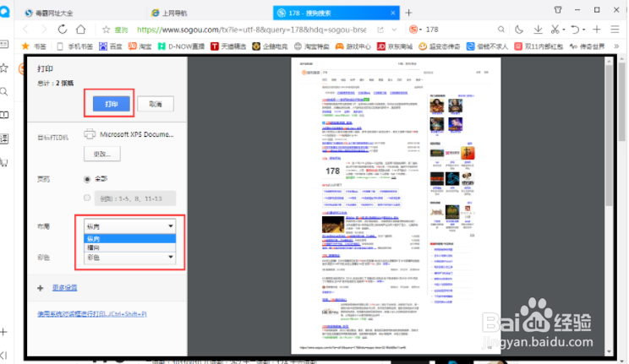Click the Microsoft XPS printer icon
This screenshot has width=629, height=364.
click(90, 134)
